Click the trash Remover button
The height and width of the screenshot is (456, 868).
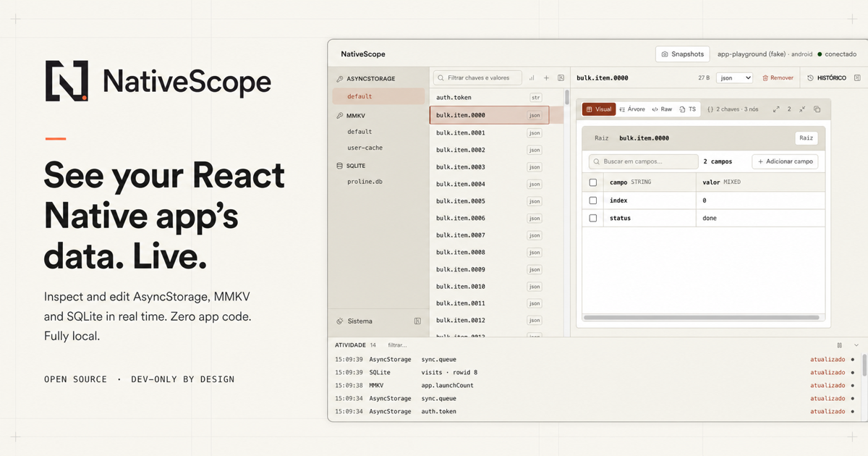[778, 78]
